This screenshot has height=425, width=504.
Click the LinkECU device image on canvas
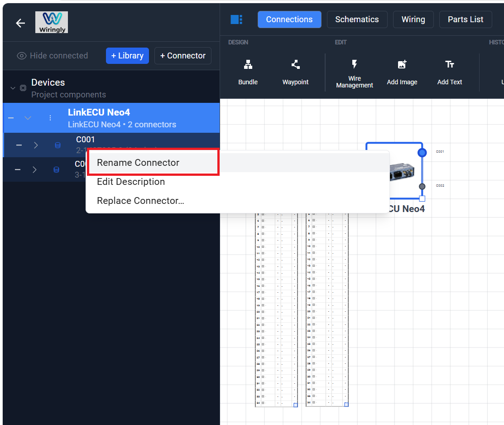pos(402,173)
